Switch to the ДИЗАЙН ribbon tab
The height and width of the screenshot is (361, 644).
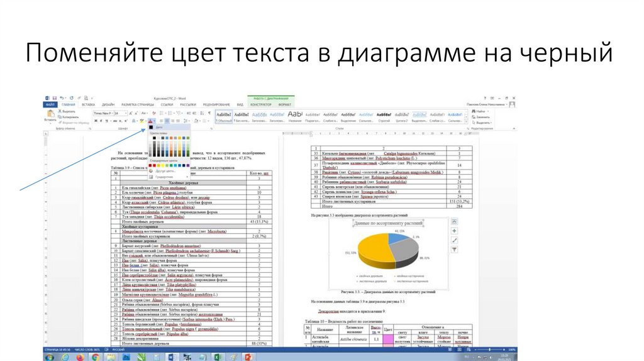coord(108,105)
